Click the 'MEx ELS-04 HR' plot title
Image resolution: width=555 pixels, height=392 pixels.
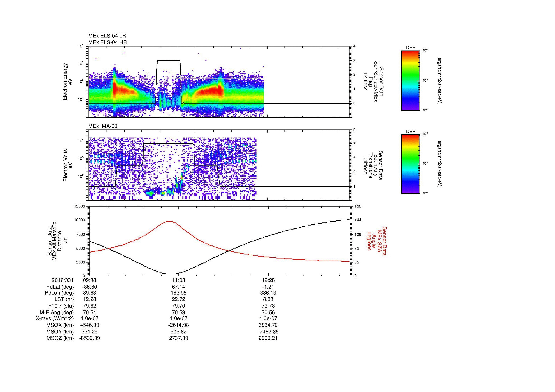coord(107,42)
